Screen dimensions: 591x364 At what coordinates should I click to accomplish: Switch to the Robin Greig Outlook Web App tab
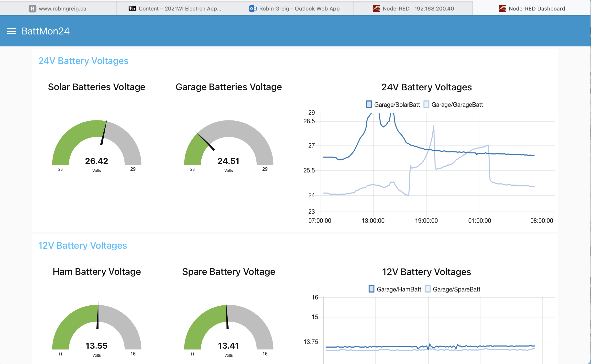(294, 9)
